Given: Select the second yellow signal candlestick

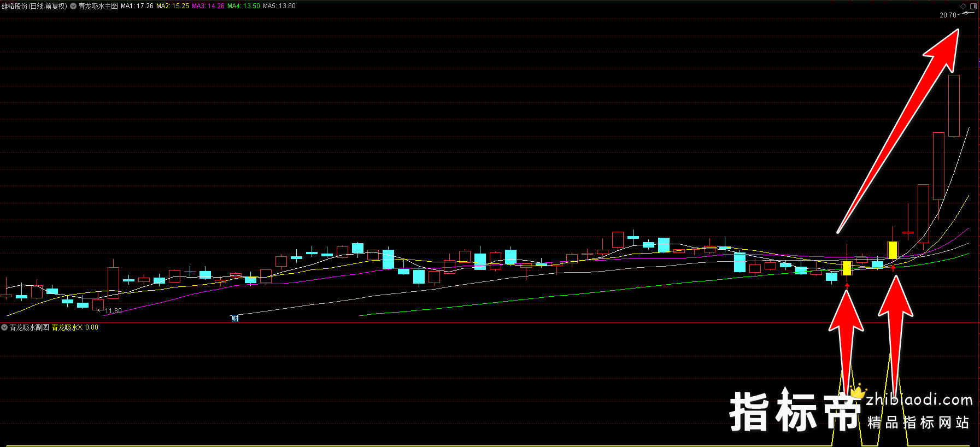Looking at the screenshot, I should (x=893, y=250).
